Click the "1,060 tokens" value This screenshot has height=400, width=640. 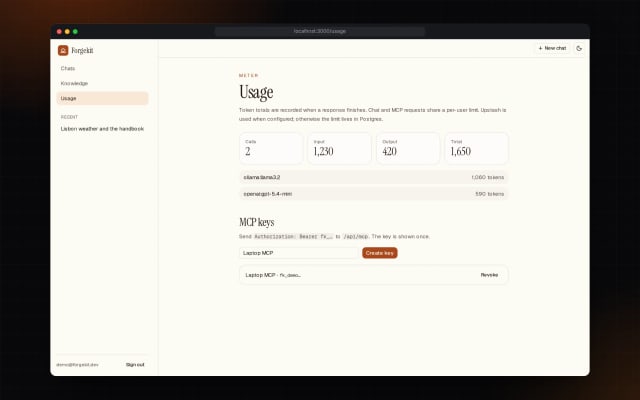point(487,177)
